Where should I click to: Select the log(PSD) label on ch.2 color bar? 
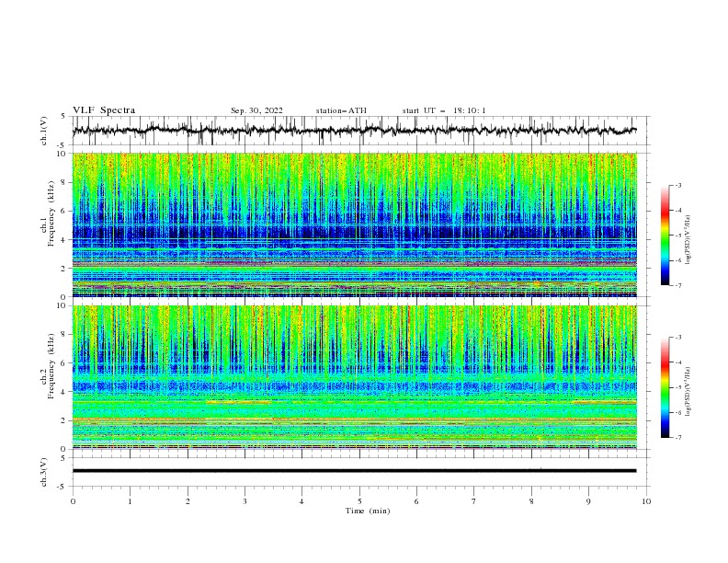[688, 392]
